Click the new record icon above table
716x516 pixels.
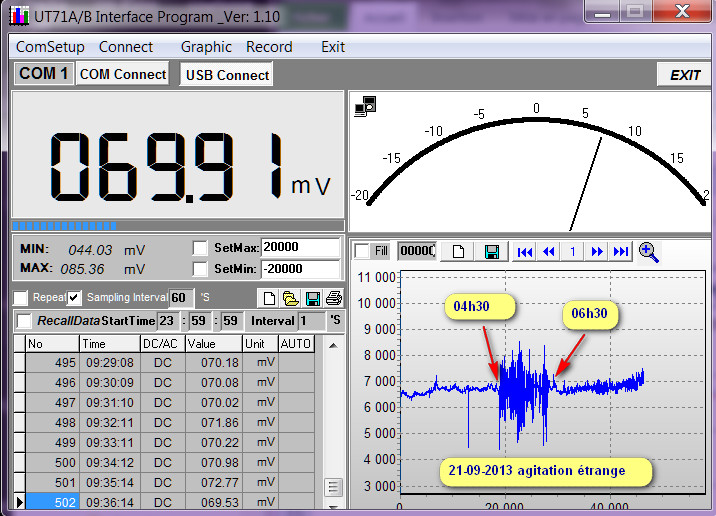[x=269, y=299]
